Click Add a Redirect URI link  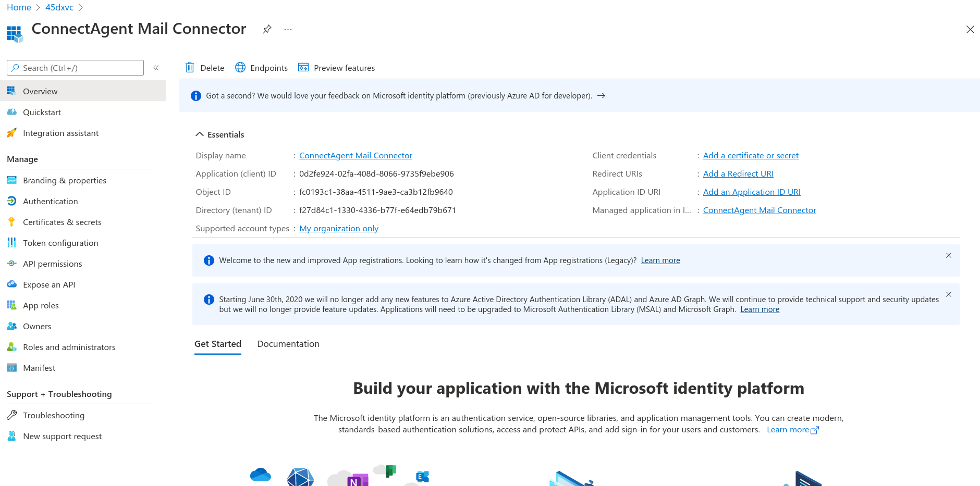click(x=738, y=173)
